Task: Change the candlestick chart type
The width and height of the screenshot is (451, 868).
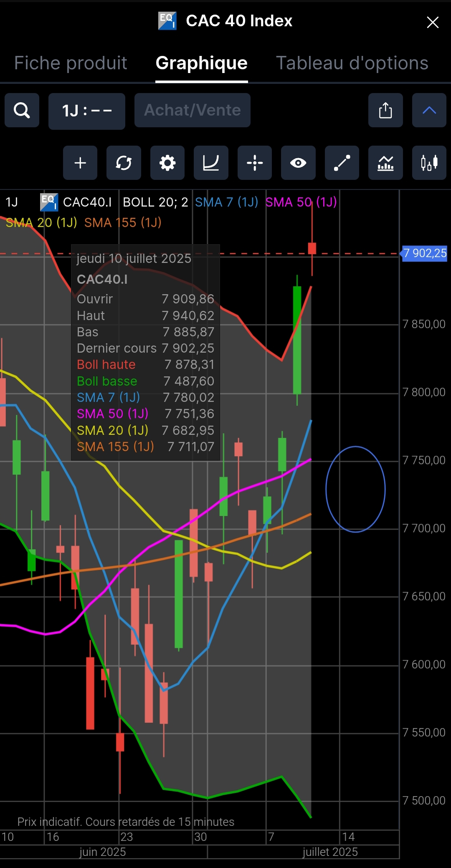Action: point(429,163)
